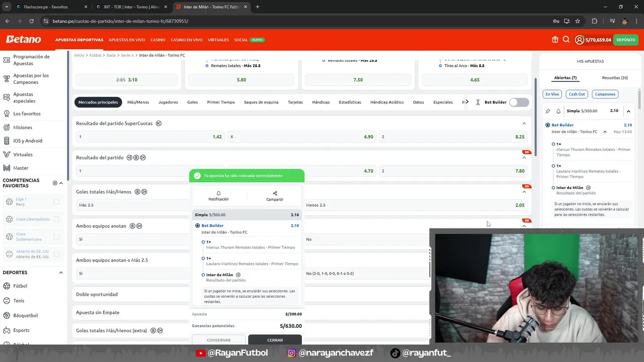Check the Liga 1 Perú checkbox

(x=56, y=202)
